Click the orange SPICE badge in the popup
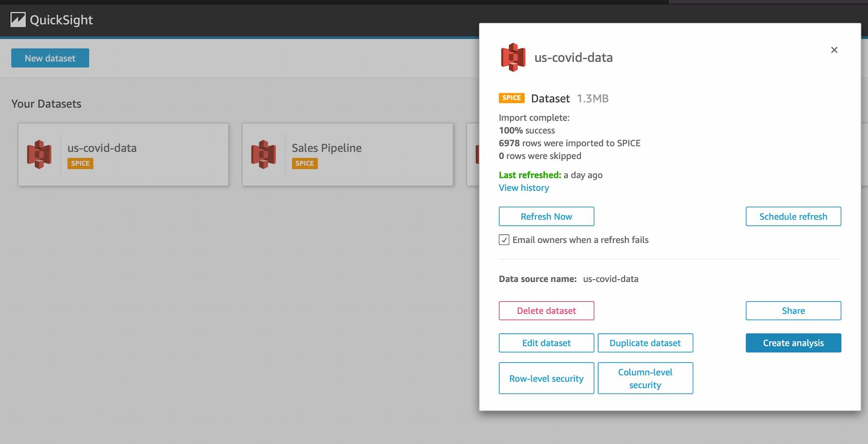The image size is (868, 444). pos(511,98)
